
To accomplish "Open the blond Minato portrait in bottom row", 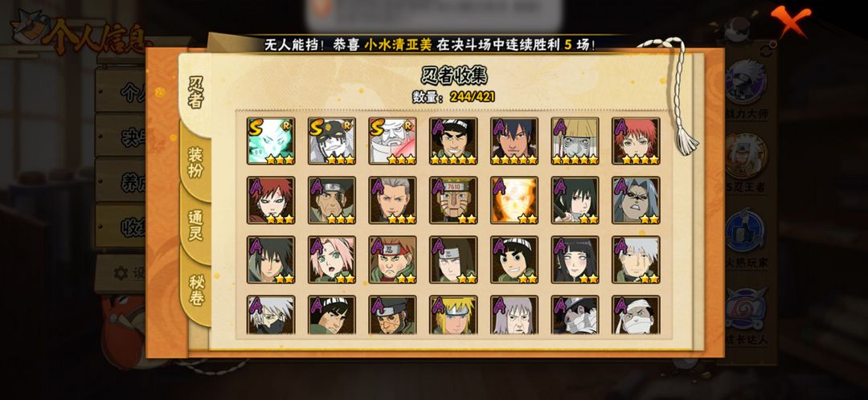I will point(453,315).
